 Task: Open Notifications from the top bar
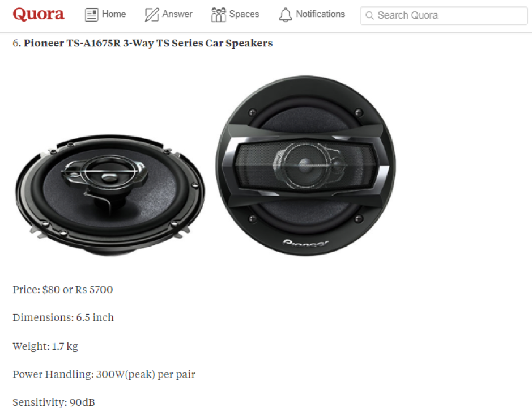[x=320, y=14]
